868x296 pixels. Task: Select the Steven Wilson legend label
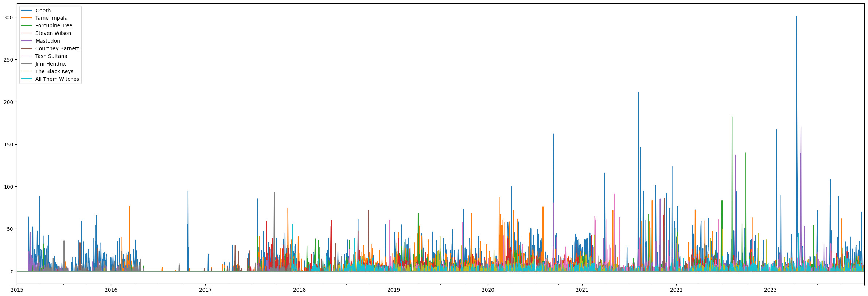(53, 33)
